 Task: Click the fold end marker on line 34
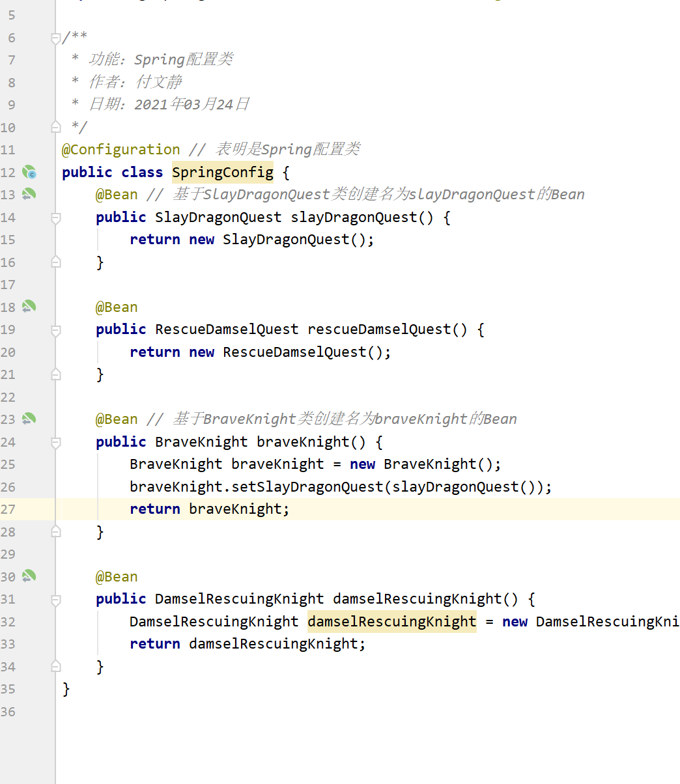(56, 666)
